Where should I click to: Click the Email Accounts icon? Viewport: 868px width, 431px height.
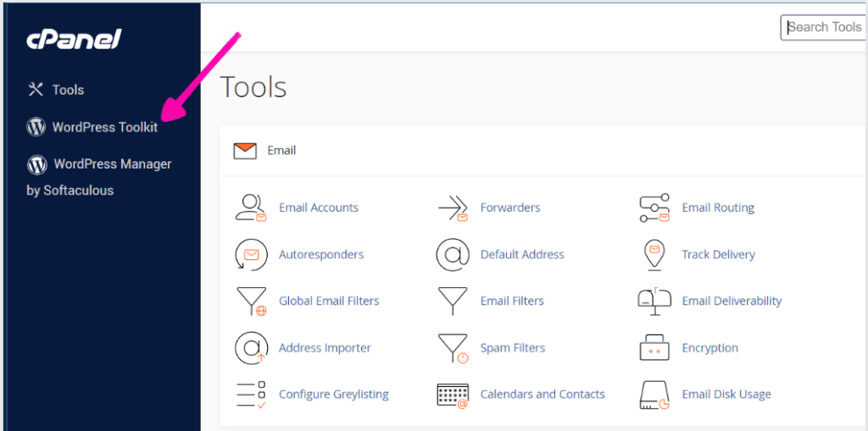(251, 208)
